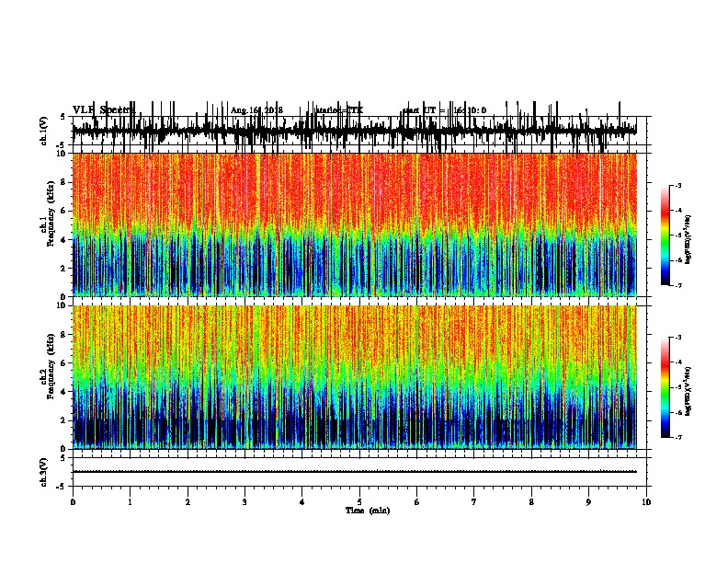The height and width of the screenshot is (563, 728).
Task: Click the ch.1 frequency spectrogram panel
Action: (x=355, y=224)
